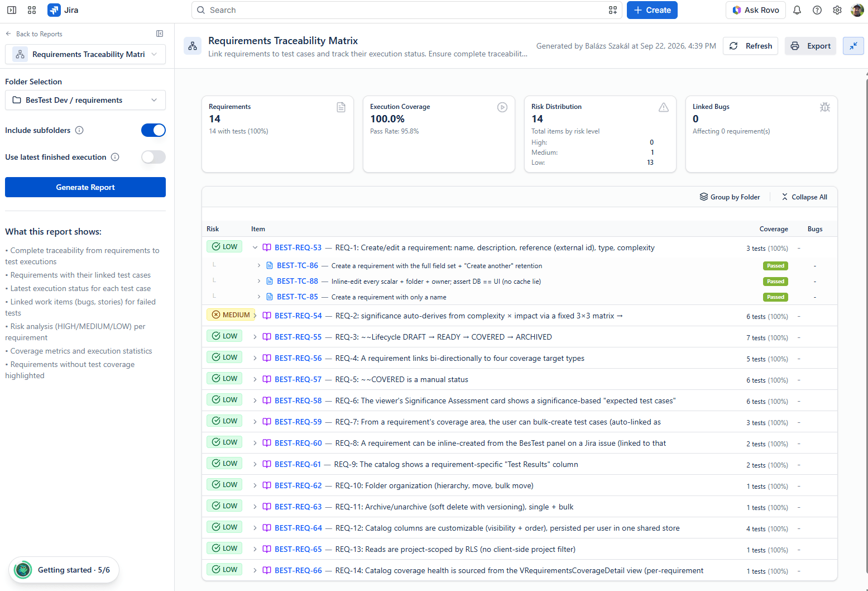Toggle the Jira sidebar panel icon
The height and width of the screenshot is (591, 868).
point(12,10)
